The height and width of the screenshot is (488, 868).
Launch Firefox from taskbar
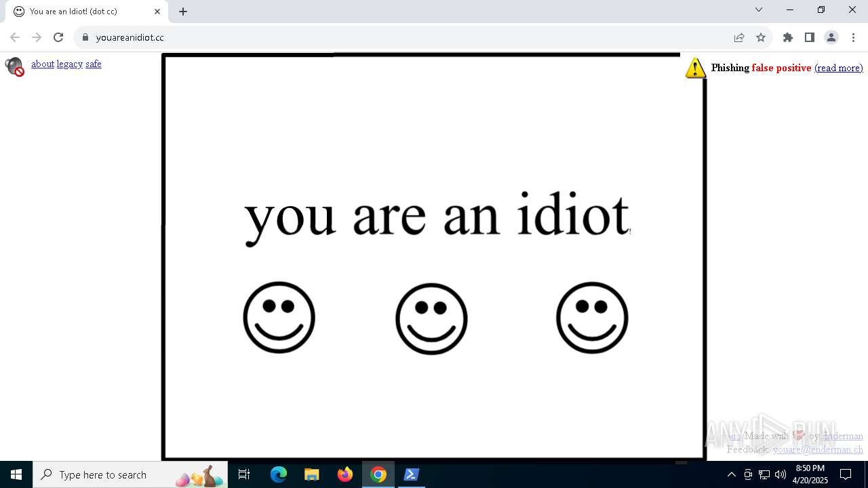pos(345,474)
